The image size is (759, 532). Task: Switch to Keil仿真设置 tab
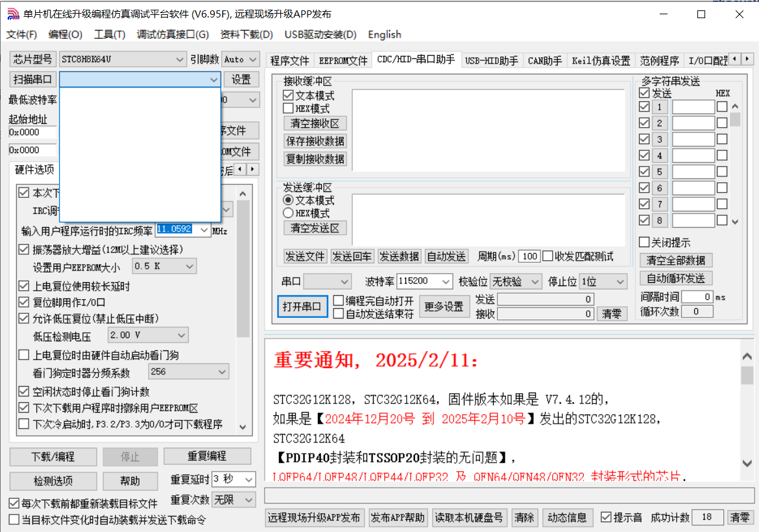(601, 60)
